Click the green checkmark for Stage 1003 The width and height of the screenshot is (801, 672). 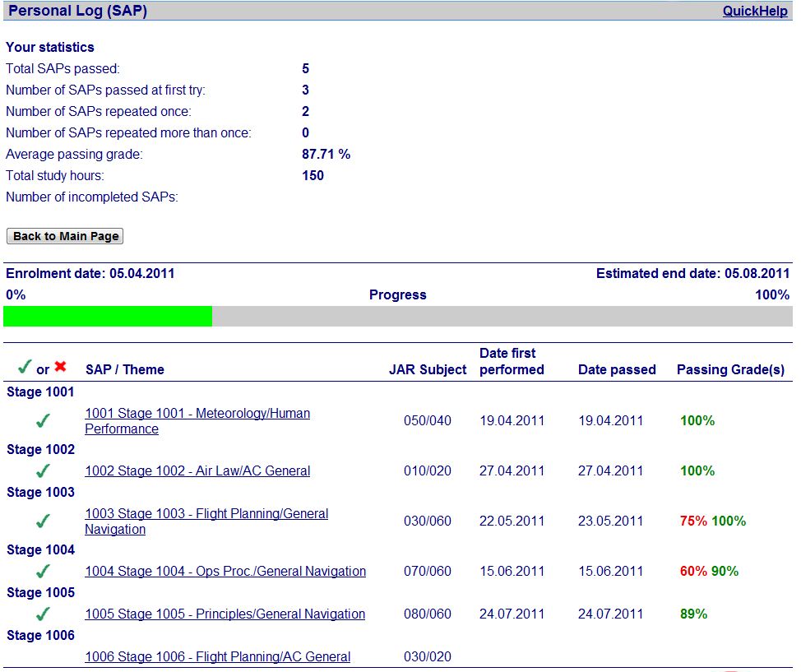click(x=43, y=521)
